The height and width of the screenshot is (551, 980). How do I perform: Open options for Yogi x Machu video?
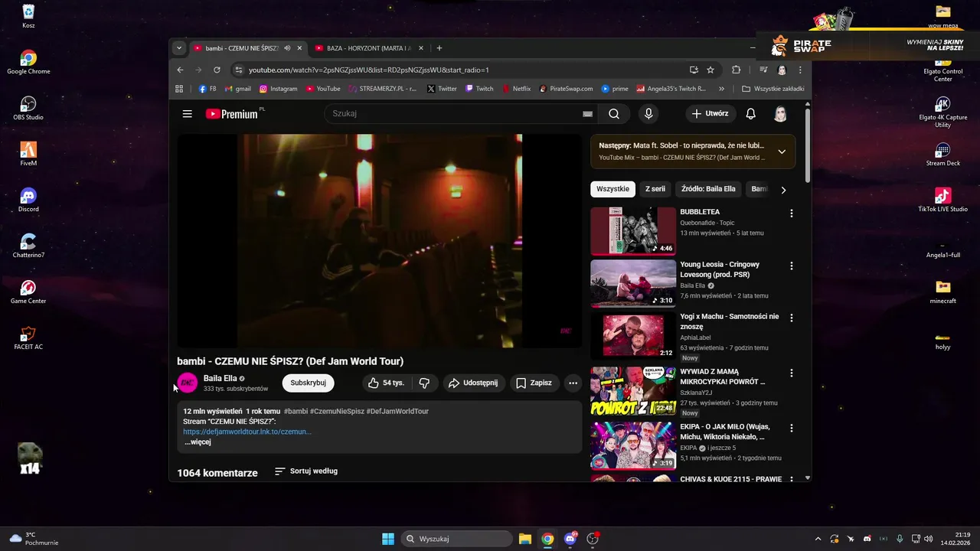click(x=792, y=318)
